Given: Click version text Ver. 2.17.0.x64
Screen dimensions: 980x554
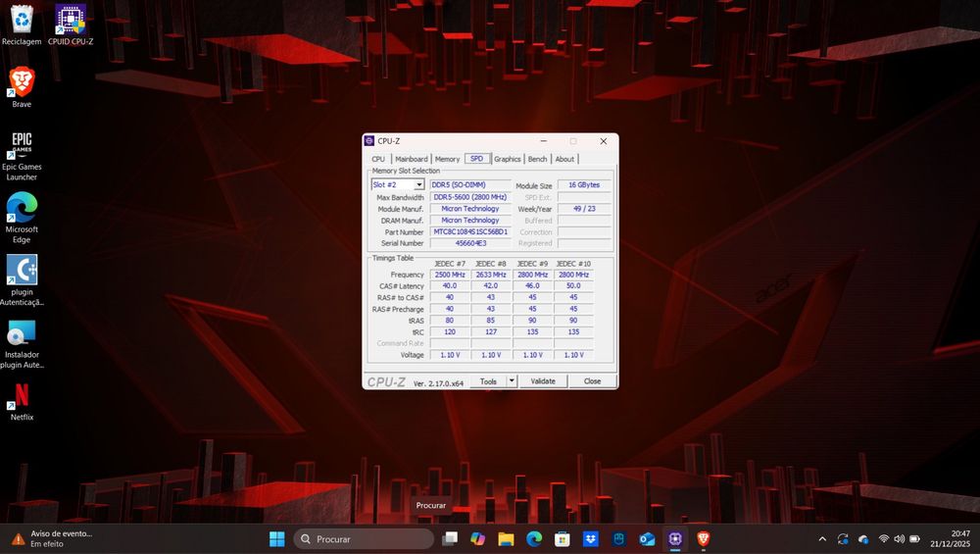Looking at the screenshot, I should pyautogui.click(x=438, y=383).
